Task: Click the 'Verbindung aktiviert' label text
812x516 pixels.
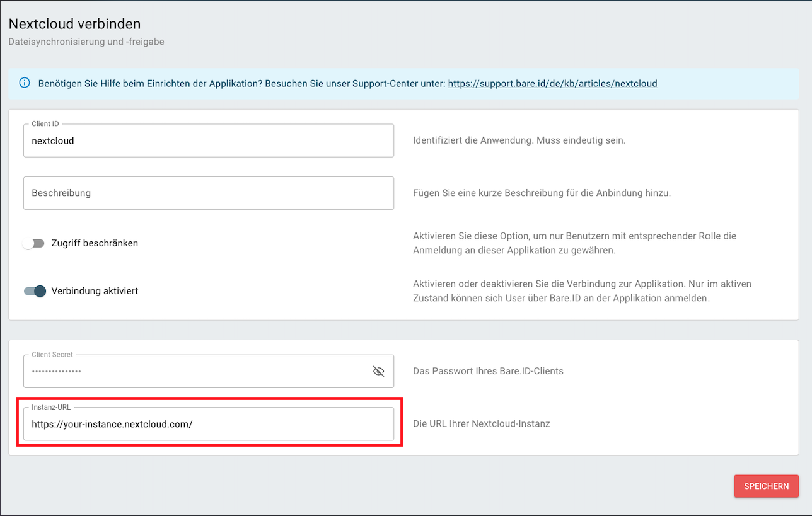Action: pyautogui.click(x=95, y=291)
